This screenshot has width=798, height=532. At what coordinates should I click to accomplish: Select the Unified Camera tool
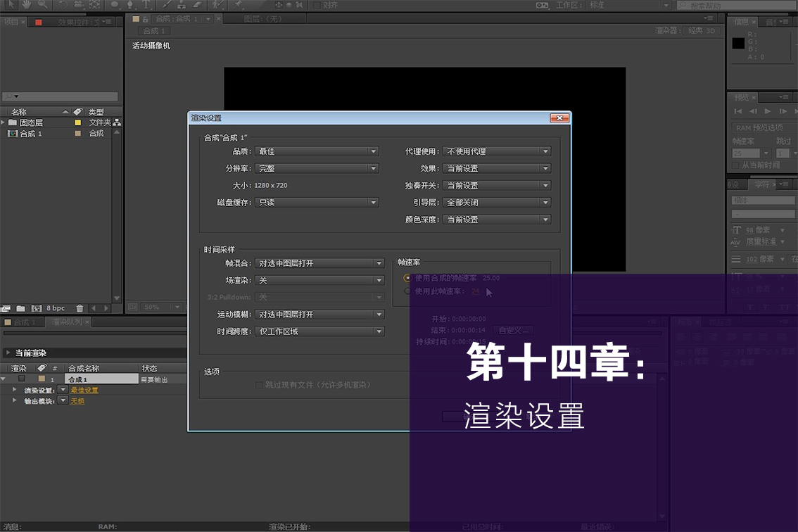click(79, 4)
